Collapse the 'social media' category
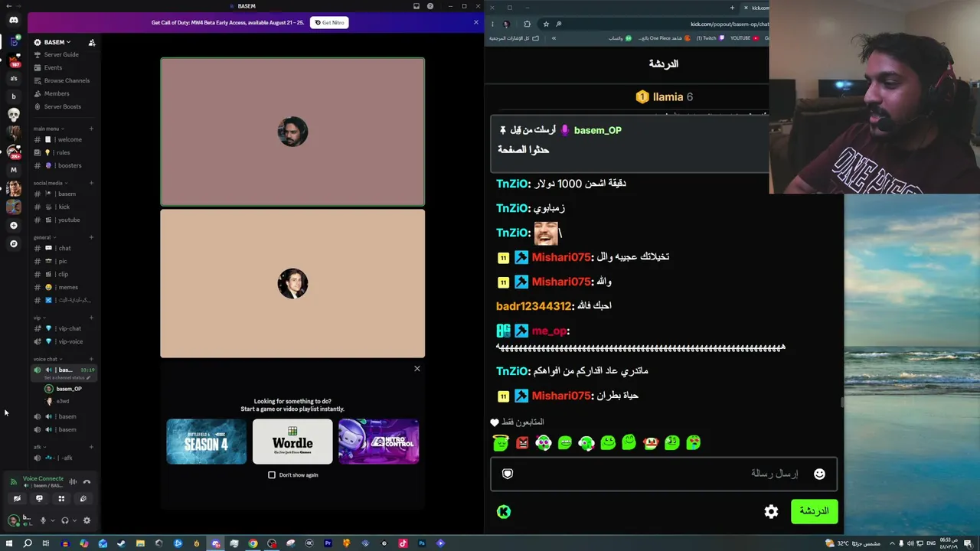This screenshot has height=551, width=980. (x=51, y=183)
